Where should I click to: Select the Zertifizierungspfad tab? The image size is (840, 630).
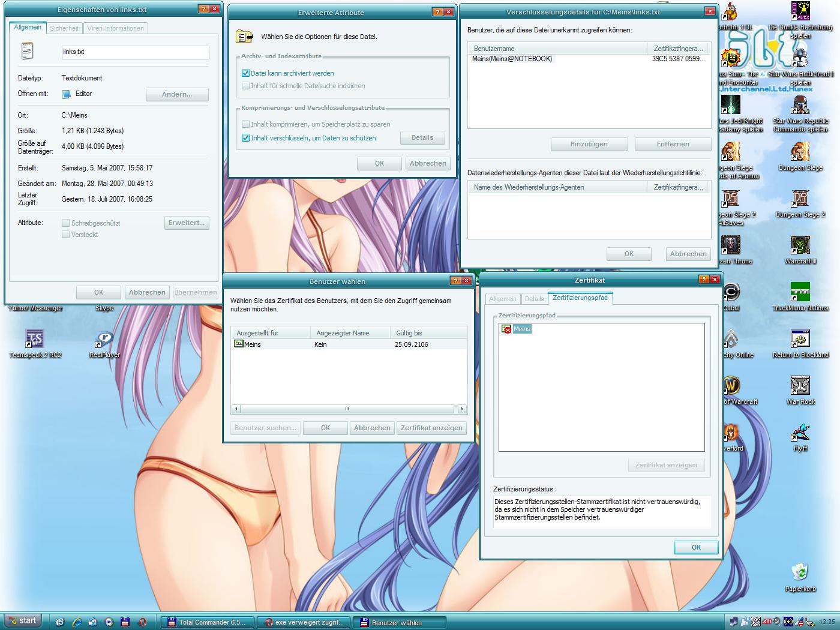point(580,298)
